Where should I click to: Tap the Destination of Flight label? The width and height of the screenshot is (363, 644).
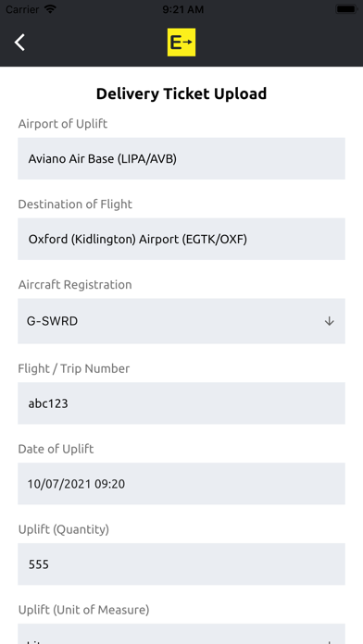pyautogui.click(x=75, y=204)
